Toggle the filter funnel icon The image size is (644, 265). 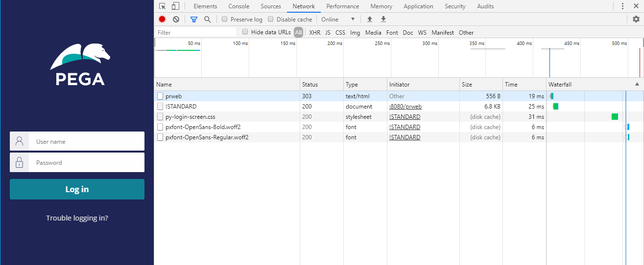[194, 20]
